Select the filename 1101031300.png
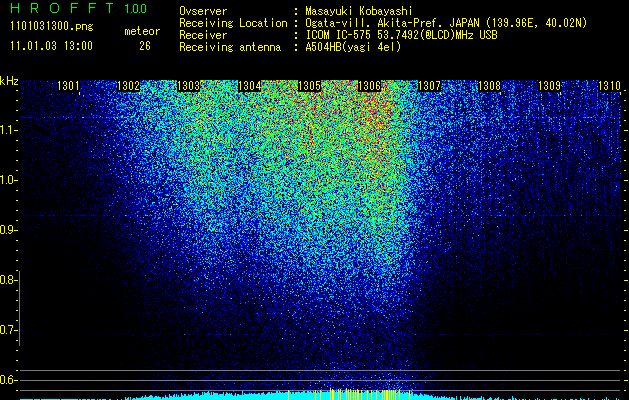Viewport: 629px width, 400px height. coord(52,27)
